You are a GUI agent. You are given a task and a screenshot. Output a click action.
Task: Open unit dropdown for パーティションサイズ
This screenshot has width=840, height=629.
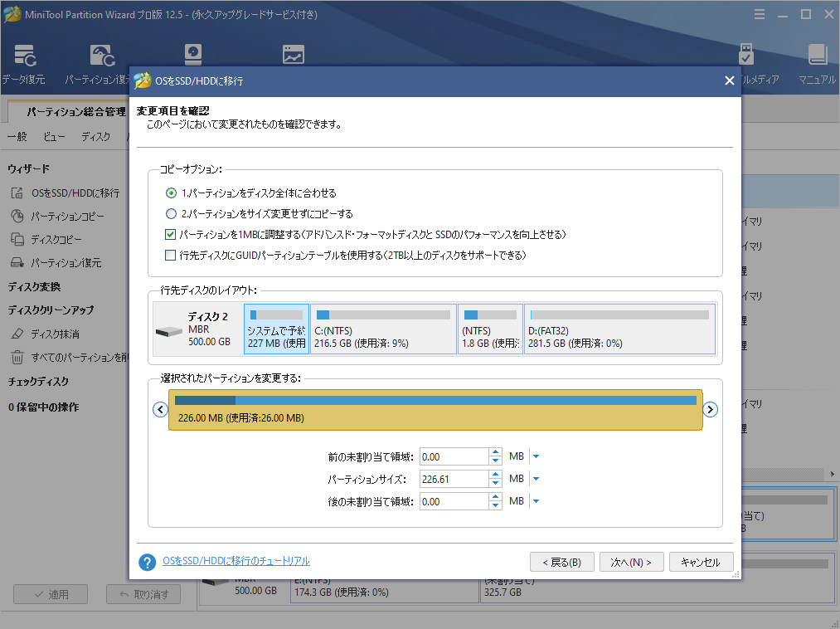click(537, 479)
